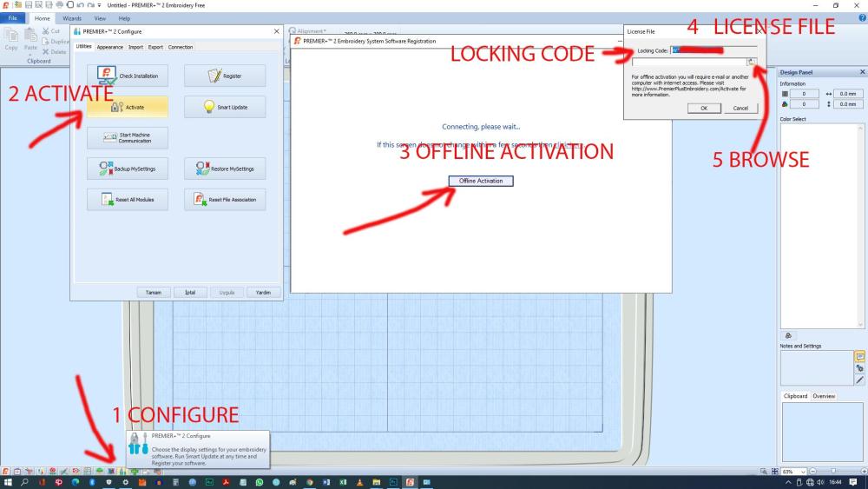Image resolution: width=868 pixels, height=489 pixels.
Task: Click Backup MySettings
Action: 128,169
